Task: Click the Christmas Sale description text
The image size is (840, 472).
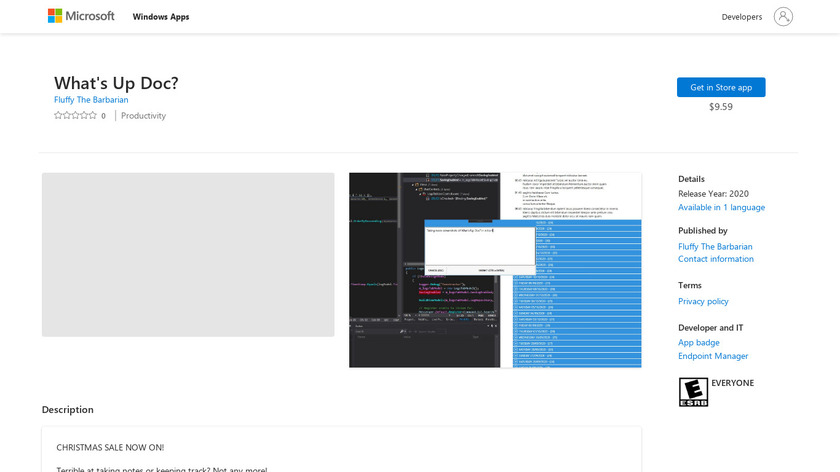Action: point(110,447)
